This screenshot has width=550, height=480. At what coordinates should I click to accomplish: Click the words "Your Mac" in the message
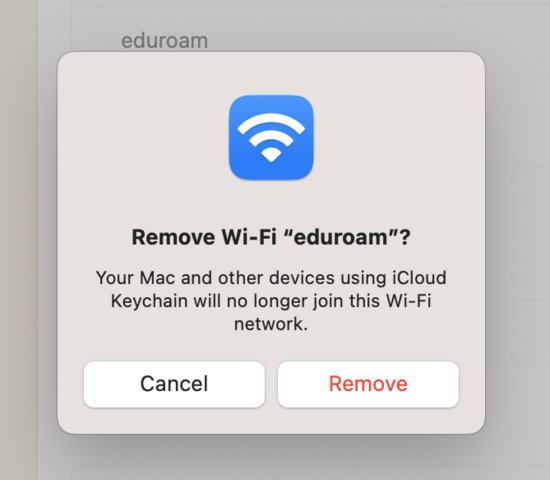[x=135, y=278]
